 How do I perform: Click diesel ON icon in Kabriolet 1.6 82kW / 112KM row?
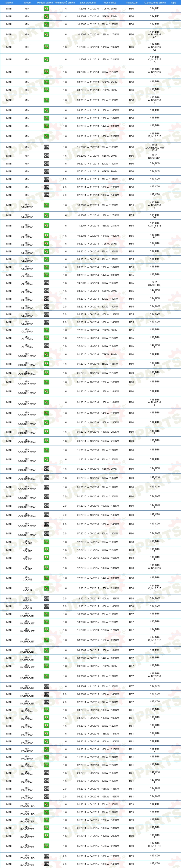click(47, 686)
